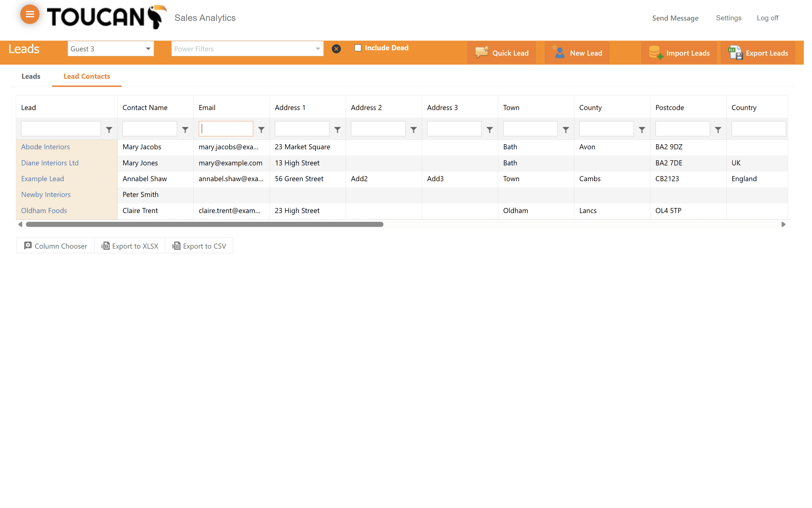
Task: Open Send Message in the header
Action: 675,18
